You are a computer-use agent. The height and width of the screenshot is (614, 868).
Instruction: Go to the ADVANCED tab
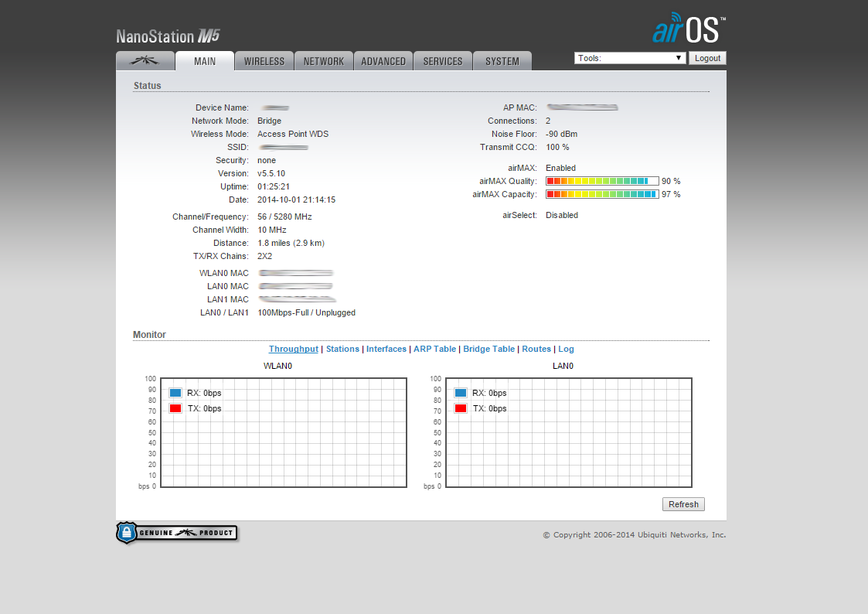tap(383, 61)
